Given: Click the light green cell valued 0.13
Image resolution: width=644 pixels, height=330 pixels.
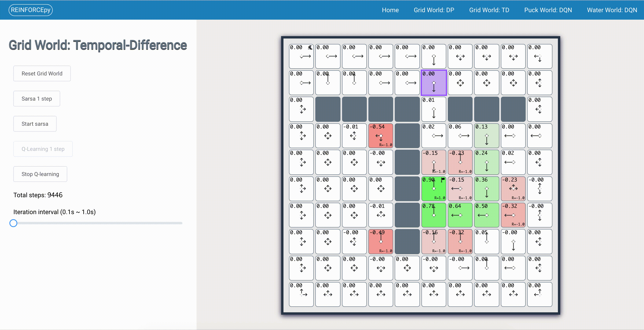Looking at the screenshot, I should click(x=487, y=136).
